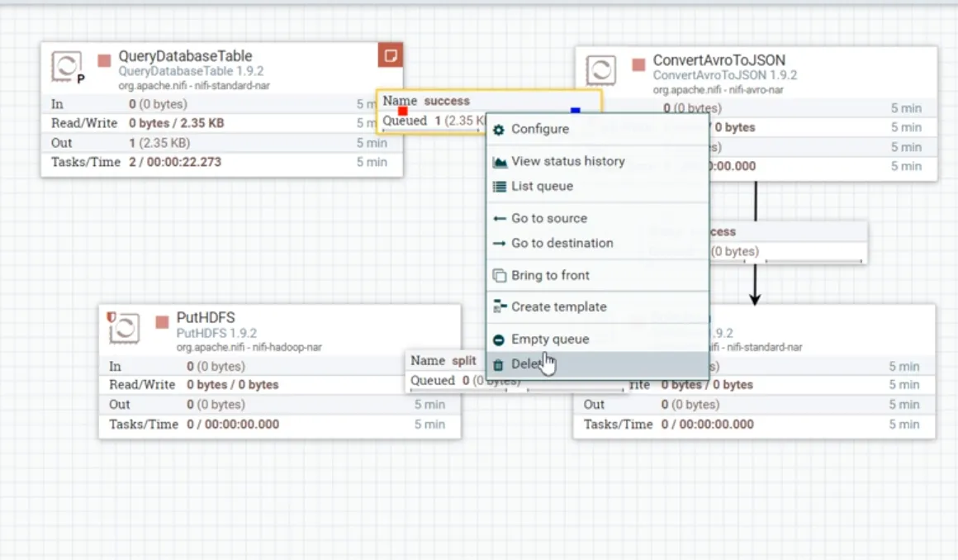958x560 pixels.
Task: Click the PutHDFS processor icon
Action: pos(125,328)
